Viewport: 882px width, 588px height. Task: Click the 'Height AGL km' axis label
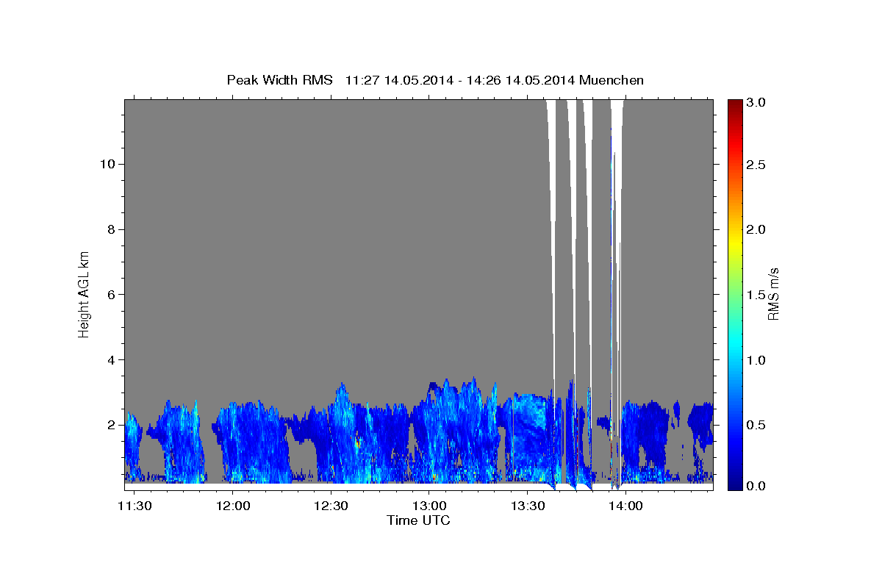(x=84, y=293)
